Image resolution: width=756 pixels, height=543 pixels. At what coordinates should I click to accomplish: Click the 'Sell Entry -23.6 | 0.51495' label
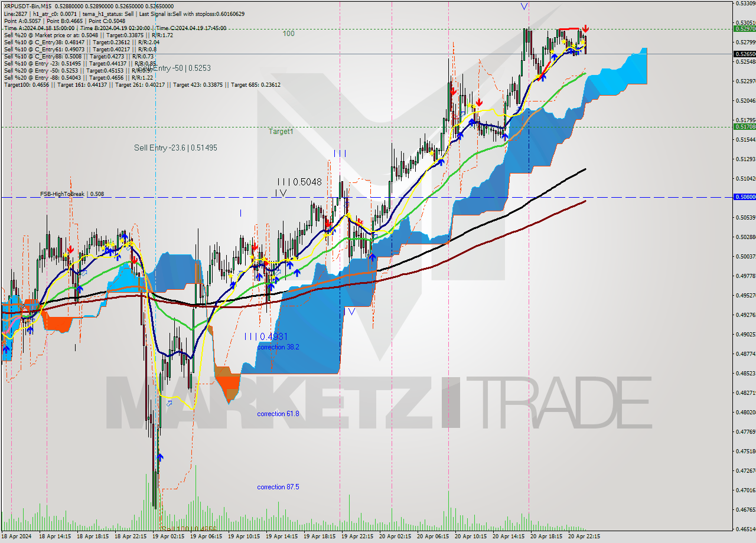pyautogui.click(x=175, y=148)
